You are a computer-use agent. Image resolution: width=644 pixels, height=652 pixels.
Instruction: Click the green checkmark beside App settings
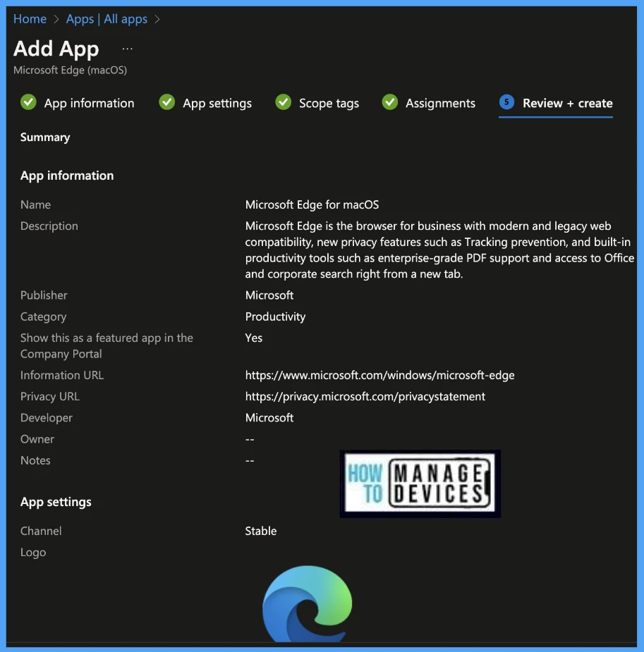167,102
